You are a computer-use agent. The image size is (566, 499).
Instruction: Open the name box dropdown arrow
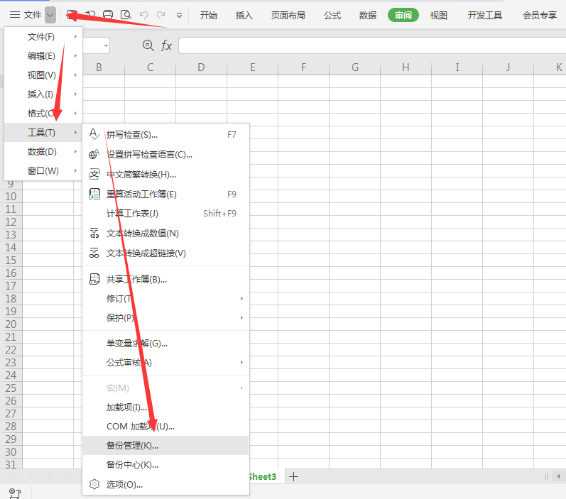106,46
